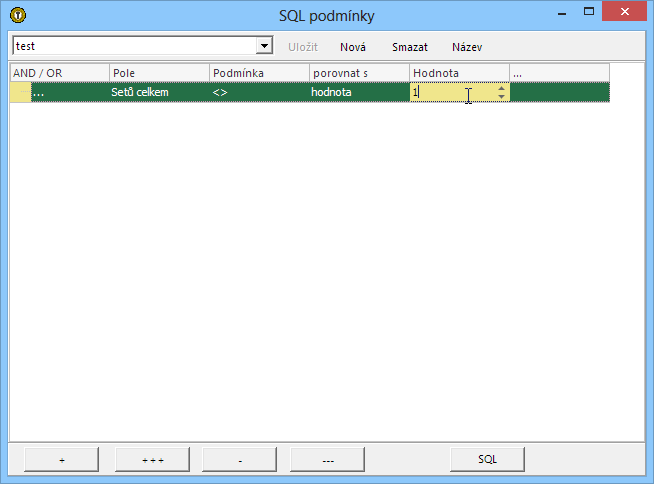
Task: Click the disabled Uložit toolbar button
Action: 304,47
